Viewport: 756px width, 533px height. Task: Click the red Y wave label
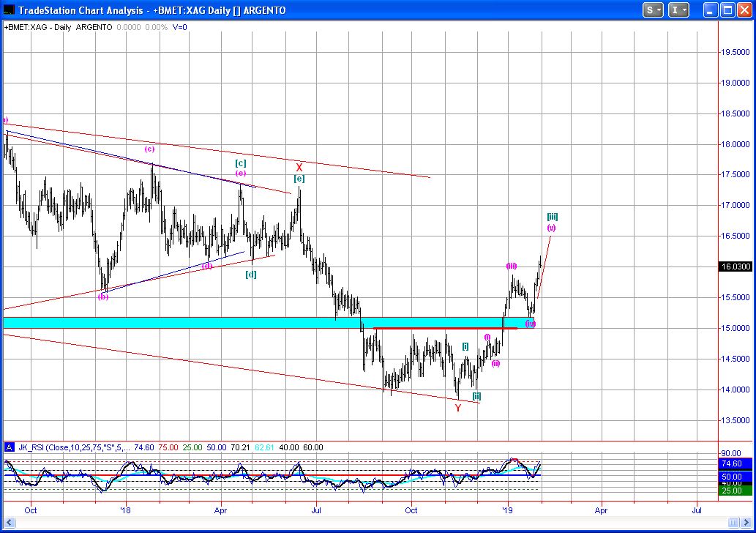click(x=458, y=408)
